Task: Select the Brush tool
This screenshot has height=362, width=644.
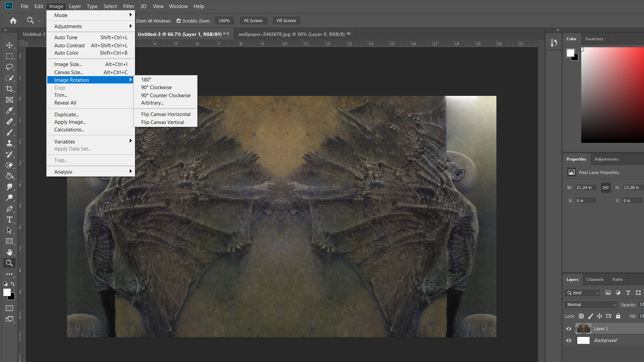Action: (x=10, y=132)
